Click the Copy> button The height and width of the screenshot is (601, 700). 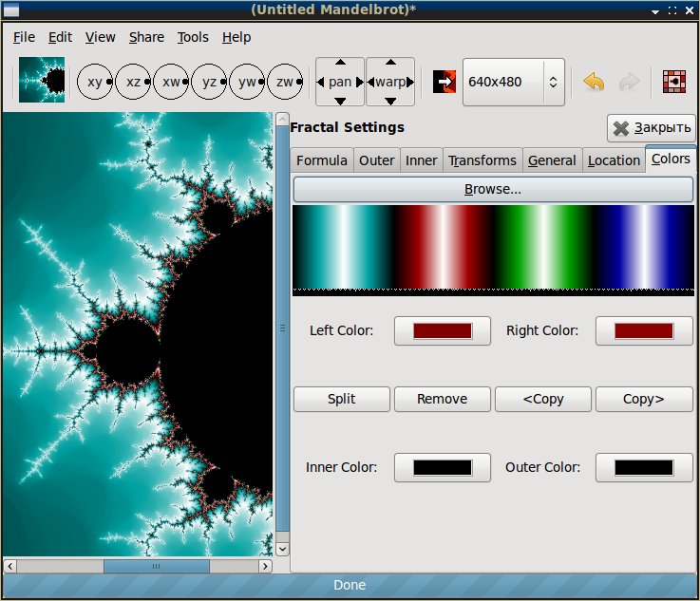644,399
